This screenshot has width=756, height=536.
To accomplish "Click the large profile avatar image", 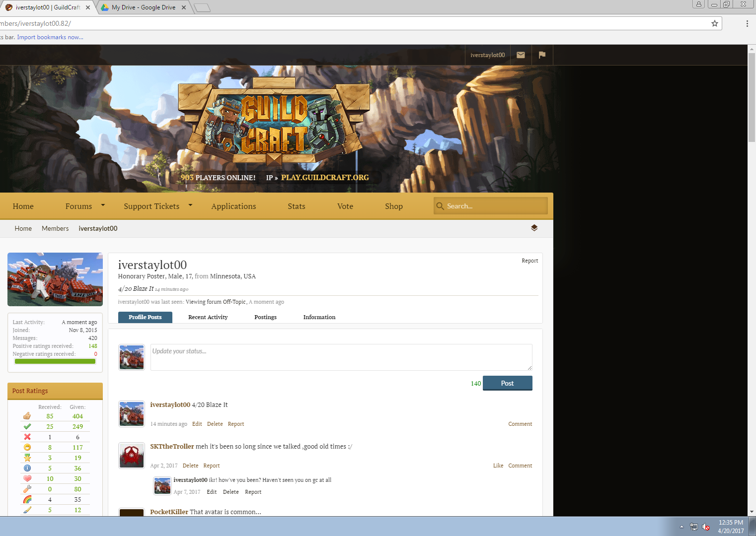I will point(55,279).
